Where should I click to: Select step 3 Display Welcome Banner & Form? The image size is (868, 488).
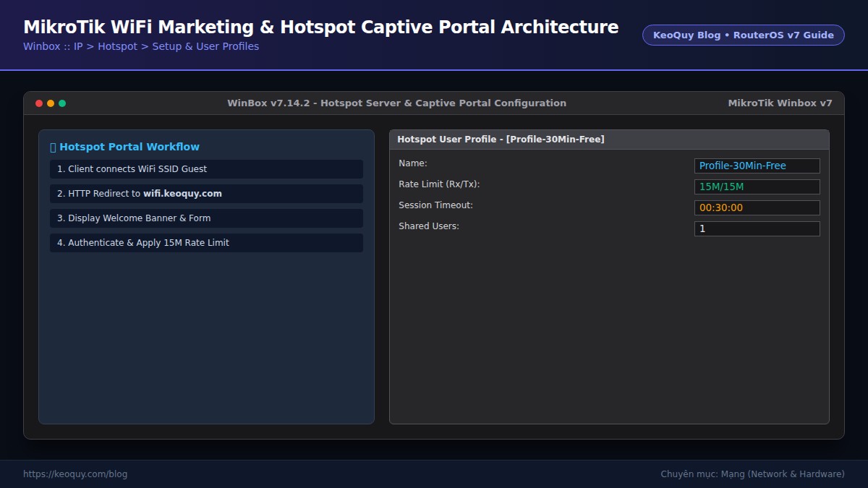(x=206, y=218)
